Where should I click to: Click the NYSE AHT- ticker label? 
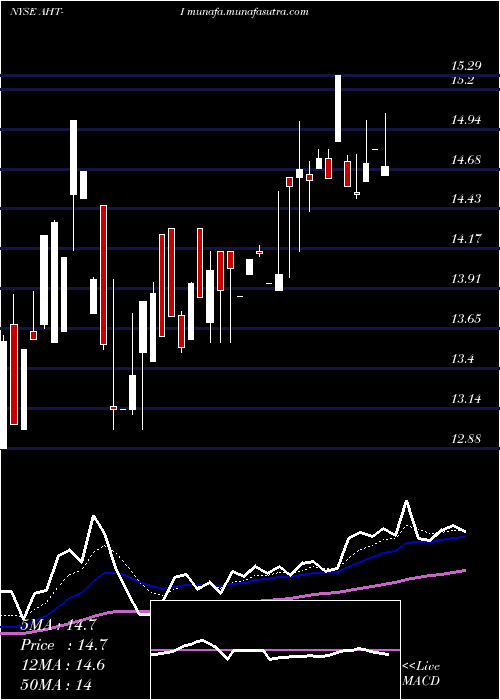(x=37, y=12)
